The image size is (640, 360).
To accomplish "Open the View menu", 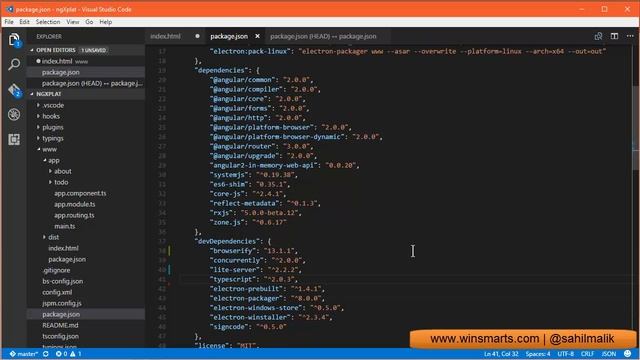I will pyautogui.click(x=73, y=22).
